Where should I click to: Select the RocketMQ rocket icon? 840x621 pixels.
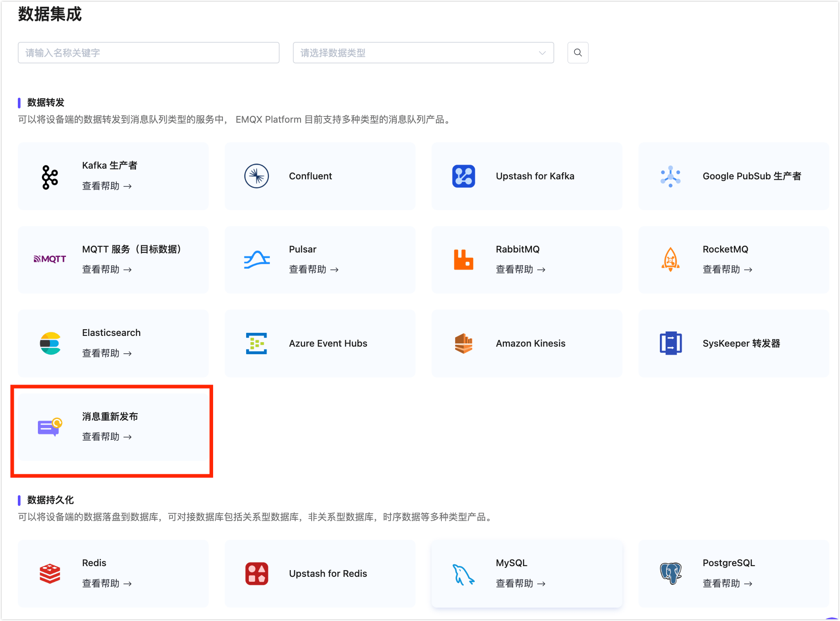pos(670,260)
